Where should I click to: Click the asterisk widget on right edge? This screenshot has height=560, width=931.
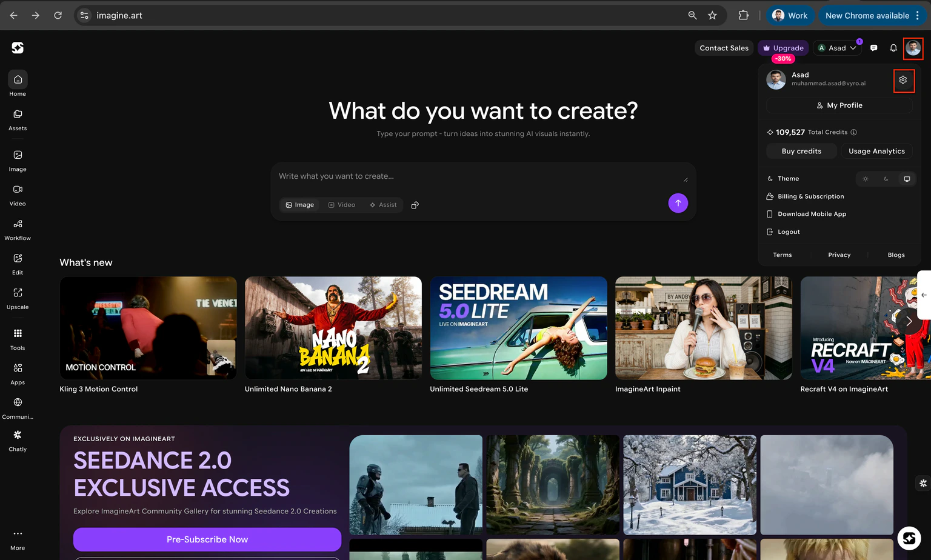(923, 483)
